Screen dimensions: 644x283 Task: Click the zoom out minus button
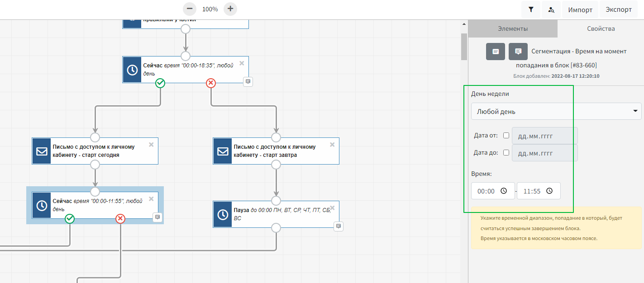(x=190, y=9)
